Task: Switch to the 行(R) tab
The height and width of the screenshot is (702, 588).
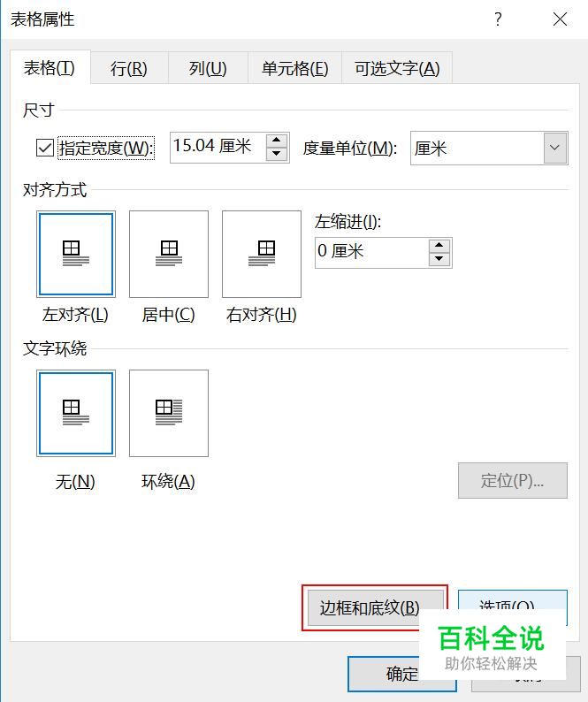Action: 129,68
